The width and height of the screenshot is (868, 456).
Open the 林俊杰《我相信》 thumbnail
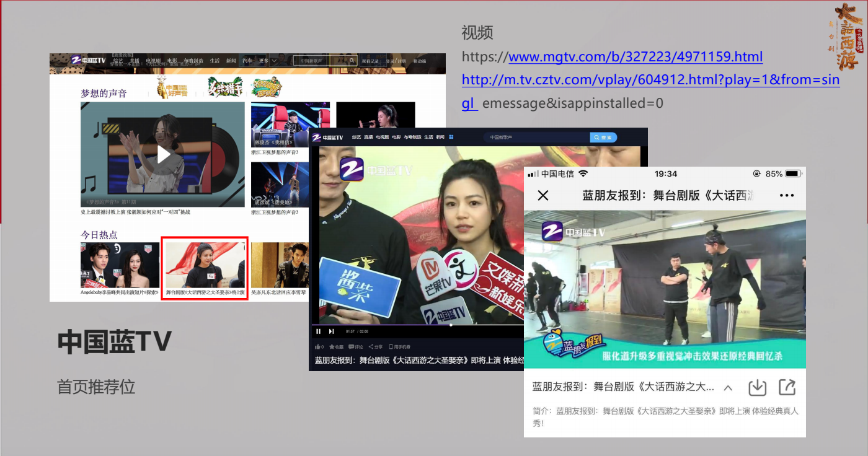(x=290, y=125)
